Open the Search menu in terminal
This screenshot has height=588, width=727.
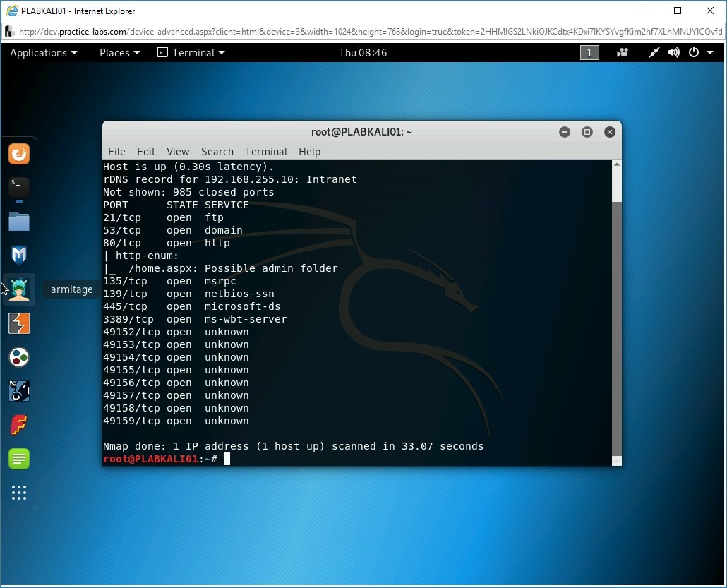[x=217, y=152]
